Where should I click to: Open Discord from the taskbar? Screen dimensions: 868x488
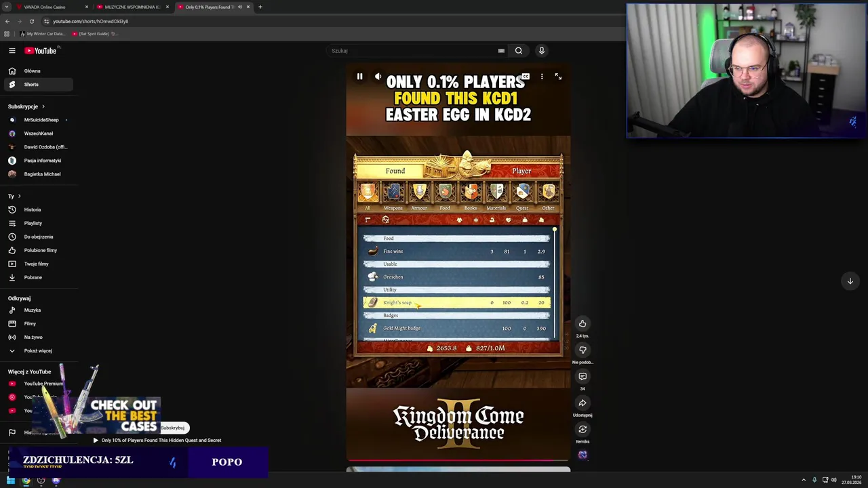click(x=56, y=481)
